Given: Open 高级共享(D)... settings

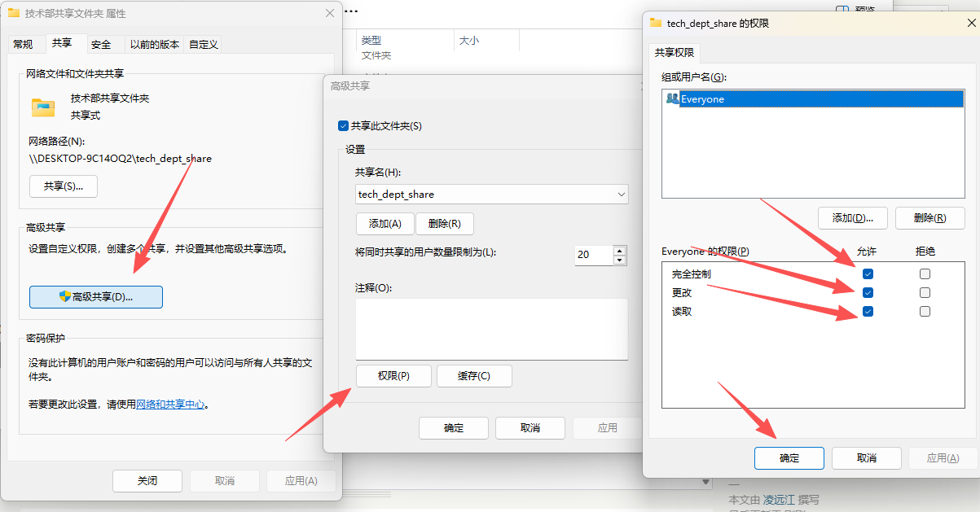Looking at the screenshot, I should (x=96, y=297).
